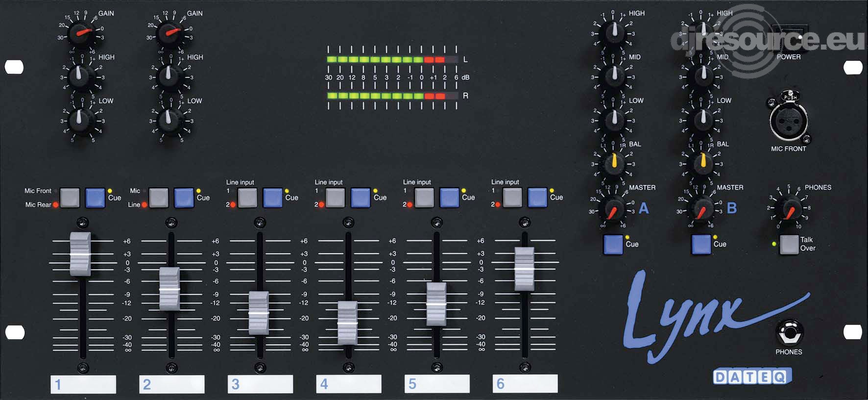868x400 pixels.
Task: Click the red Line indicator LED on channel 2
Action: [x=145, y=204]
